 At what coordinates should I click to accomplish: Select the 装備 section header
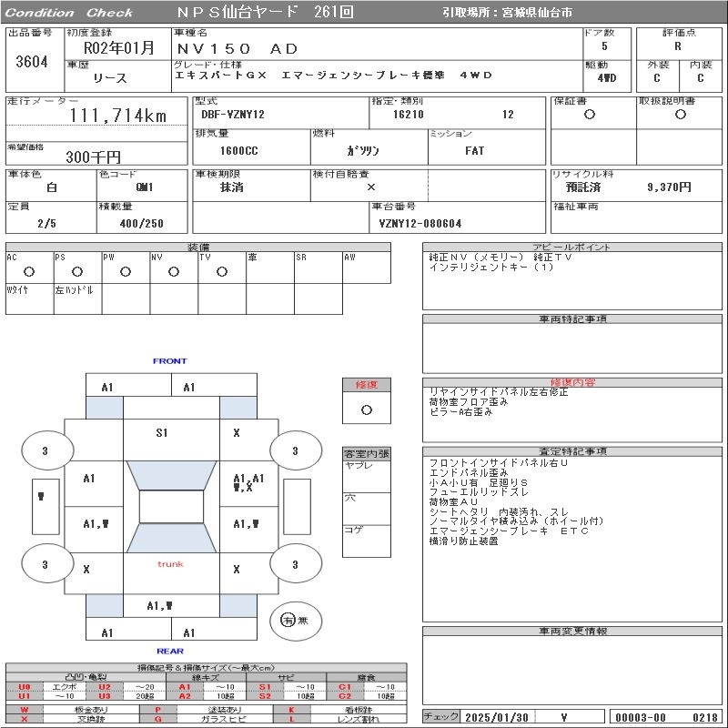point(198,247)
